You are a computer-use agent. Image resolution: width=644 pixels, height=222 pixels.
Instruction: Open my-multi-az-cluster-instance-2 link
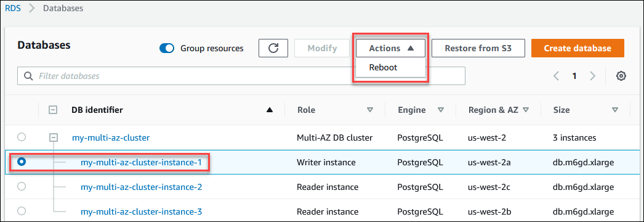click(141, 187)
